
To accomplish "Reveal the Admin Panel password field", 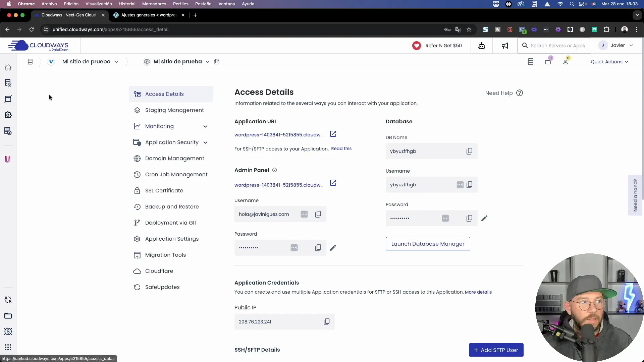I will pyautogui.click(x=294, y=248).
